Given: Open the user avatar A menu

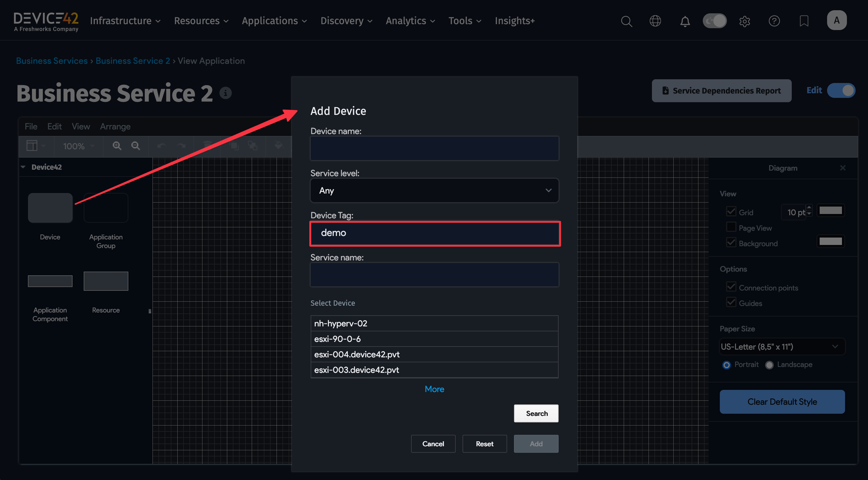Looking at the screenshot, I should pos(837,20).
